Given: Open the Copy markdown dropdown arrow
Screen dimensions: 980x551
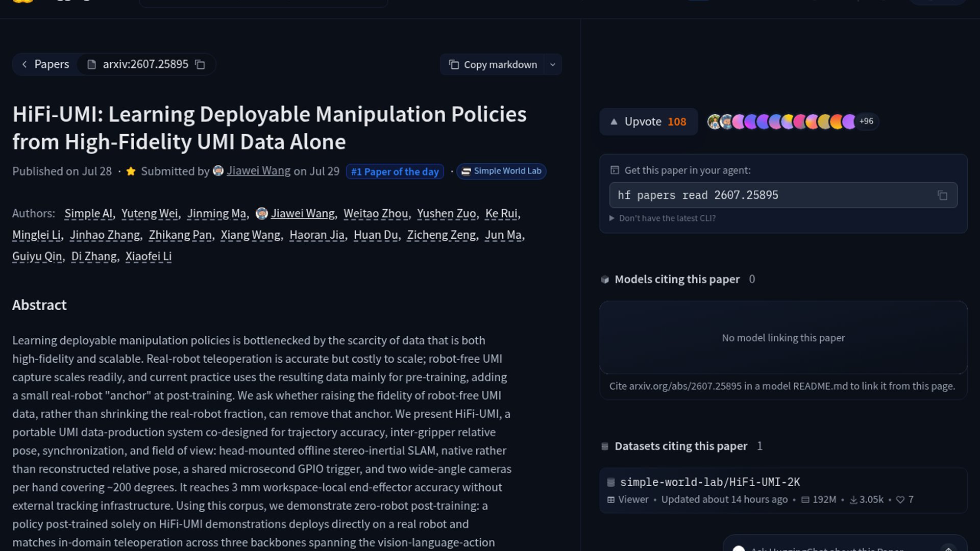Looking at the screenshot, I should pos(552,65).
